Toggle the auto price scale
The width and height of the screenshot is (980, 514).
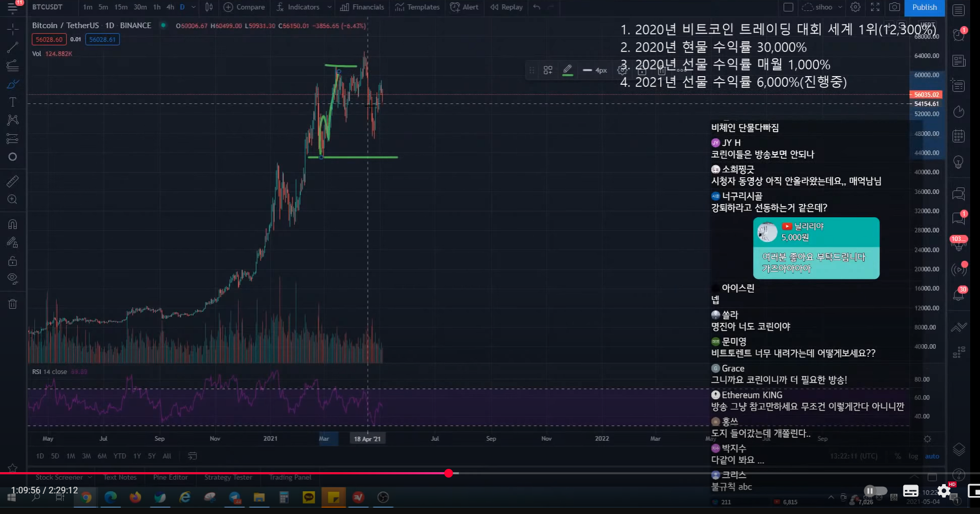[932, 456]
